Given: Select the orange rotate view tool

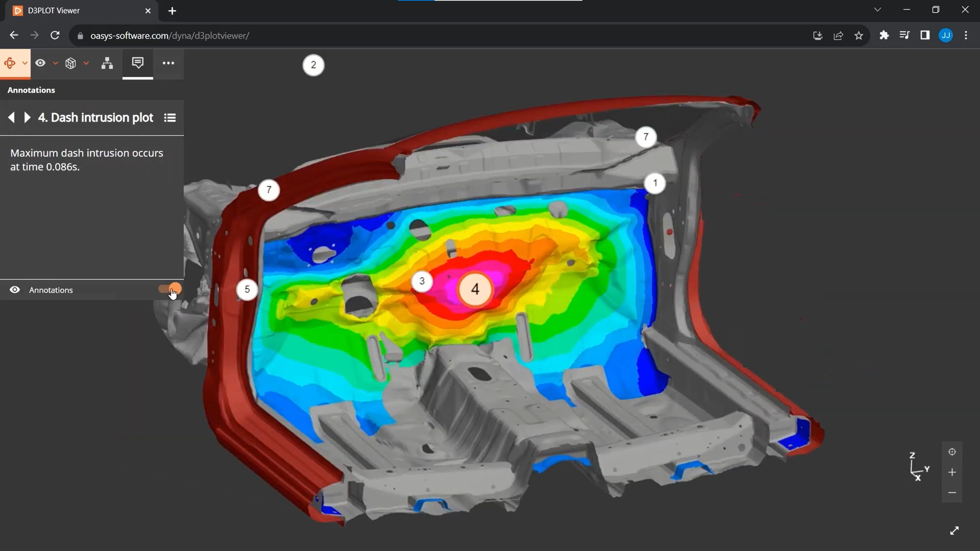Looking at the screenshot, I should click(10, 63).
